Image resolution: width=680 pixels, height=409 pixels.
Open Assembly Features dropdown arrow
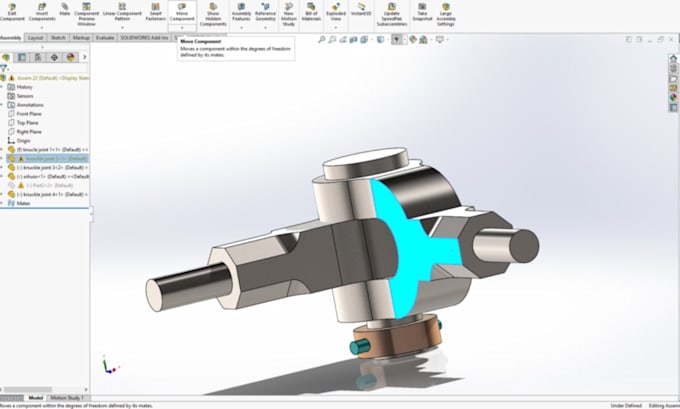(x=241, y=28)
